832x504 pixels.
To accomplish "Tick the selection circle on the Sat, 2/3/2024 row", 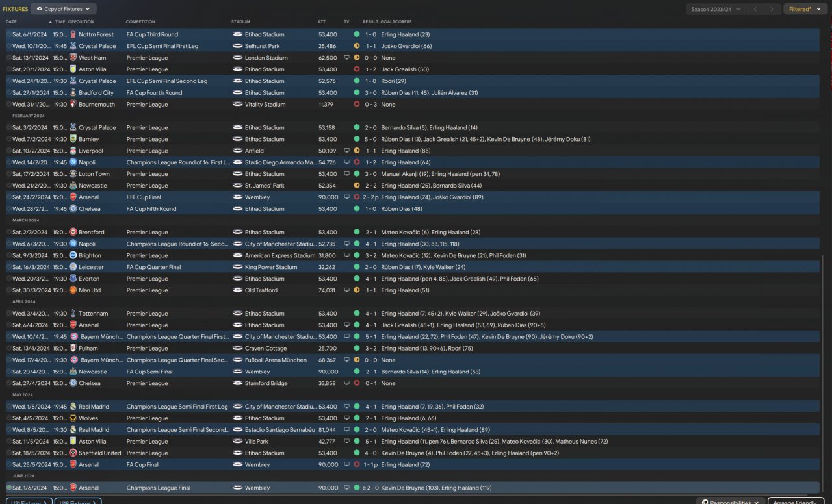I will [8, 232].
